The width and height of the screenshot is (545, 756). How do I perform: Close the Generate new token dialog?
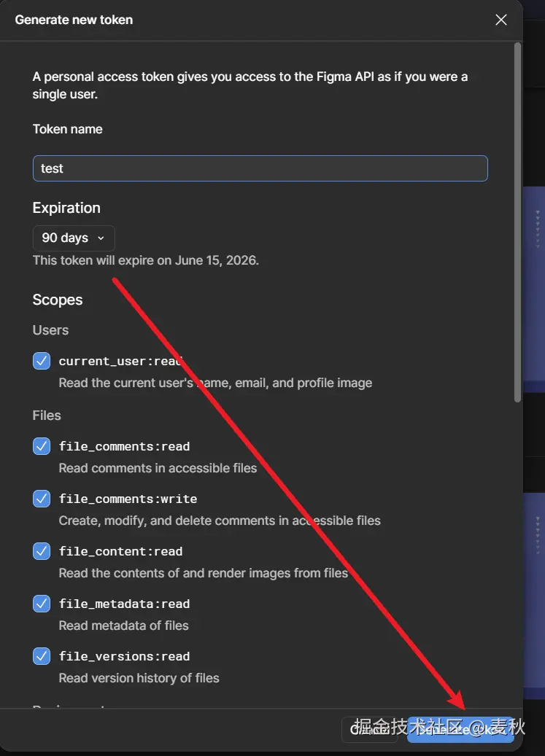(x=500, y=20)
